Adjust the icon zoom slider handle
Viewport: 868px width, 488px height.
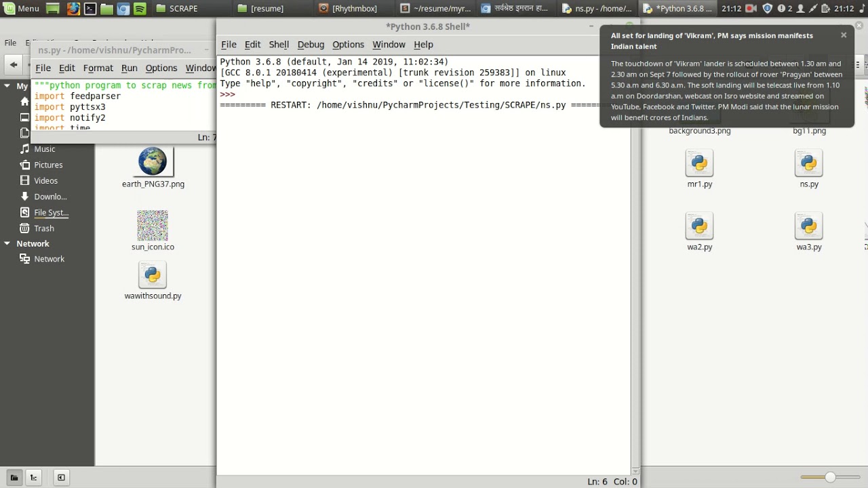click(x=830, y=477)
